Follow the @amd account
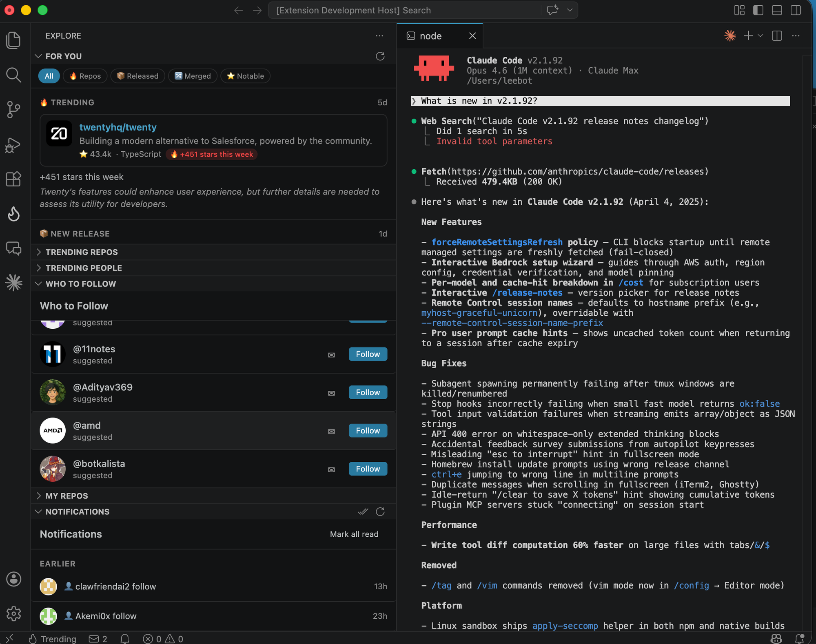Viewport: 816px width, 644px height. (x=367, y=430)
